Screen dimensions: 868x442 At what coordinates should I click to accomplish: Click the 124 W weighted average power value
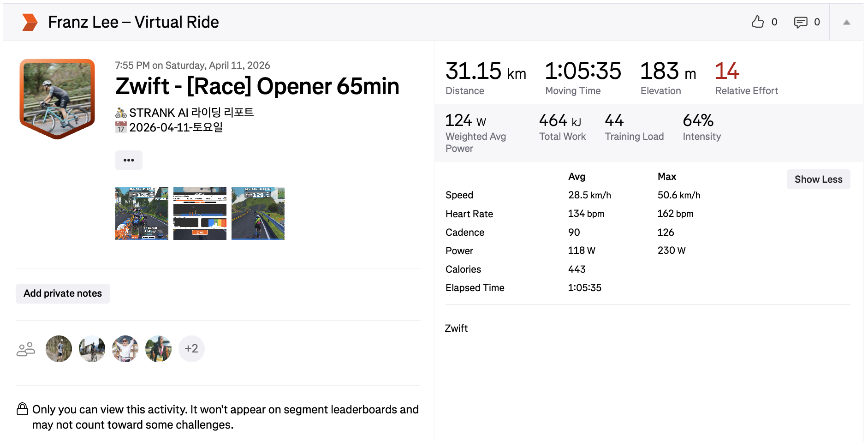coord(465,121)
